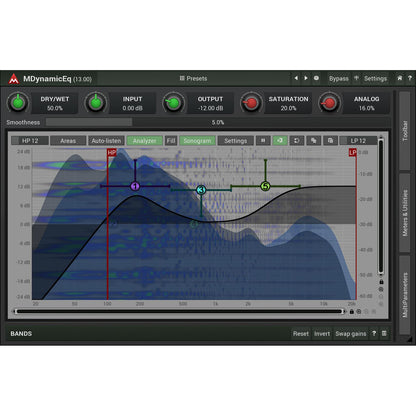Open the Bands section help question mark
This screenshot has height=416, width=416.
pos(374,333)
